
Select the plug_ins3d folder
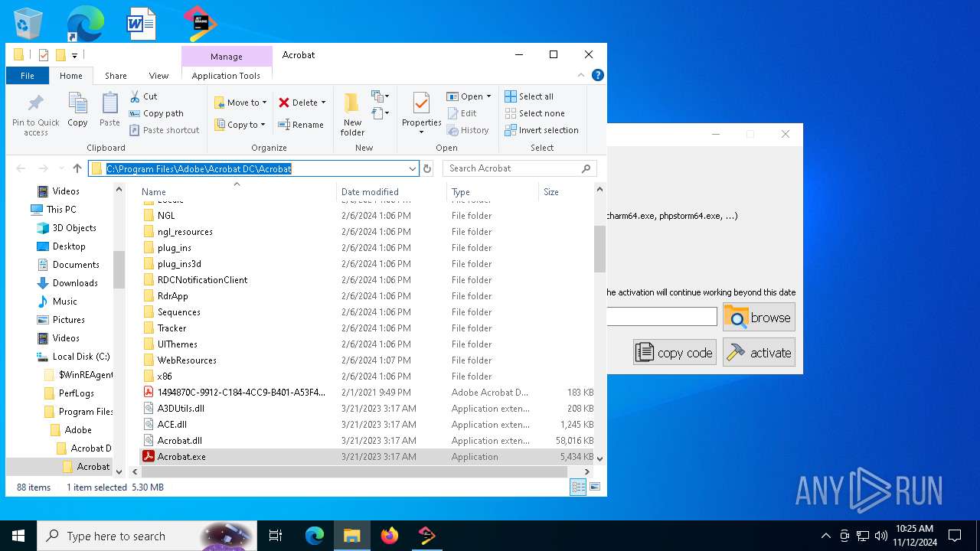[x=367, y=264]
